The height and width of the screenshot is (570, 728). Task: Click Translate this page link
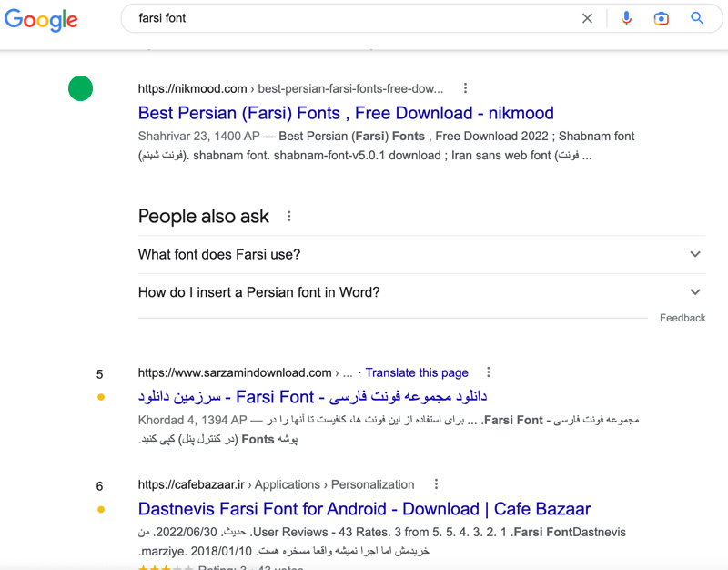[x=417, y=372]
